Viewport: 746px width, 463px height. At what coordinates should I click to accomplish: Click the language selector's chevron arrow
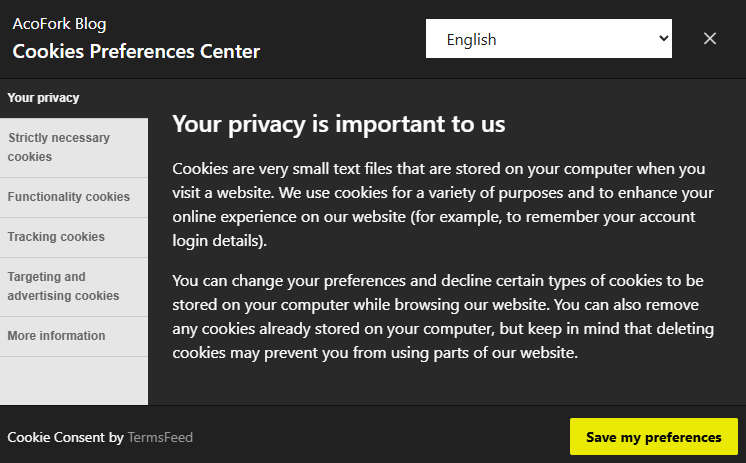click(663, 39)
